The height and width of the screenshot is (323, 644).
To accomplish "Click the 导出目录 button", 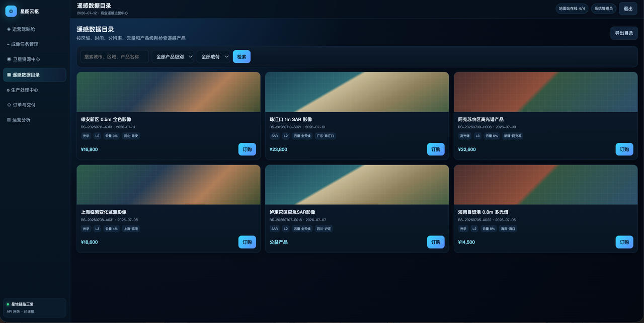I will 624,33.
